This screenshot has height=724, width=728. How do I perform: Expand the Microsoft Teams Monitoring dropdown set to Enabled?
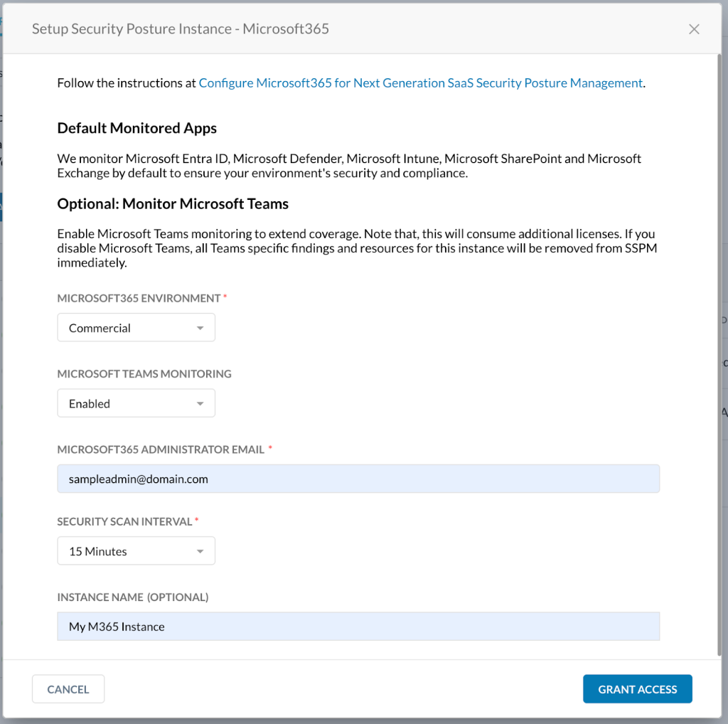point(136,403)
